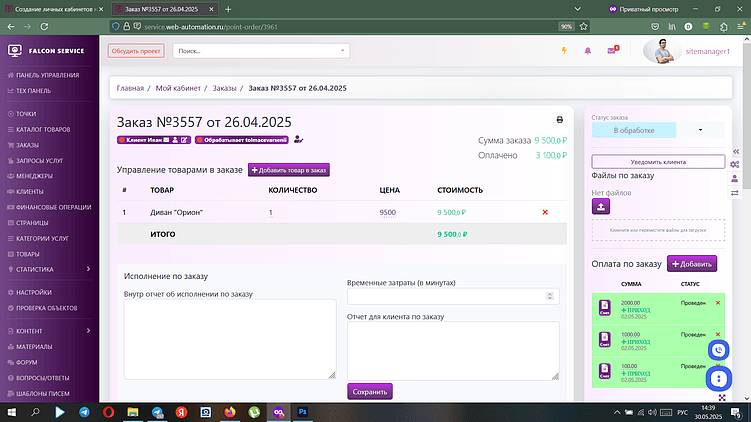Click Сохранить button

tap(370, 392)
